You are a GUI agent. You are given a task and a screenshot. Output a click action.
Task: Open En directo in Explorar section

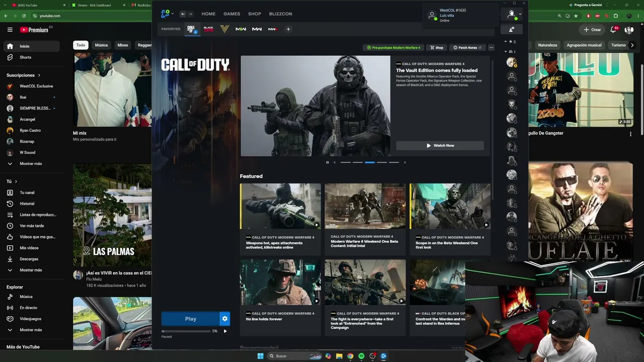pos(30,308)
